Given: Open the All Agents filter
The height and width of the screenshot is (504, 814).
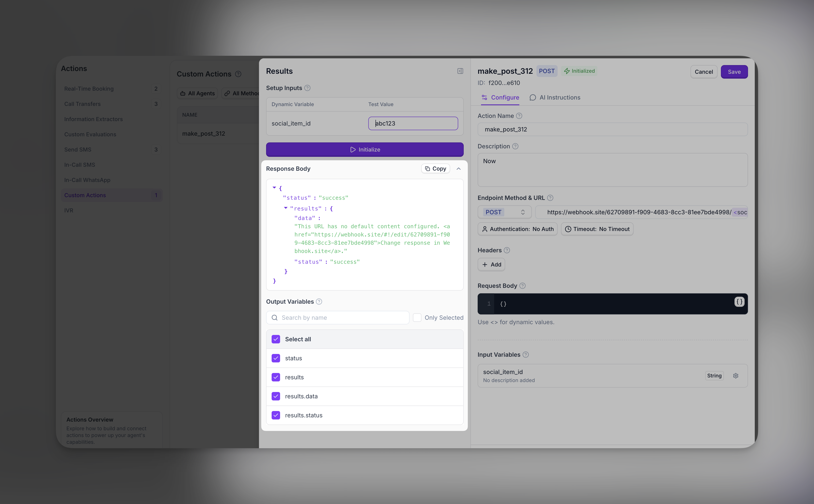Looking at the screenshot, I should click(197, 93).
